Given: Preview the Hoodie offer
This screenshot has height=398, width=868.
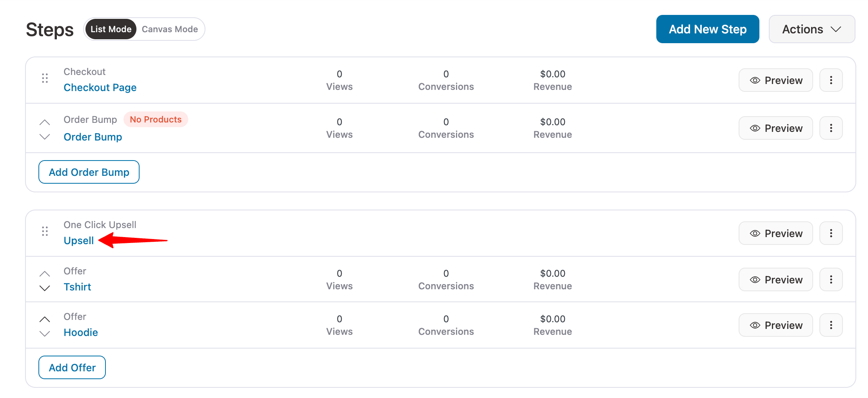Looking at the screenshot, I should tap(775, 325).
